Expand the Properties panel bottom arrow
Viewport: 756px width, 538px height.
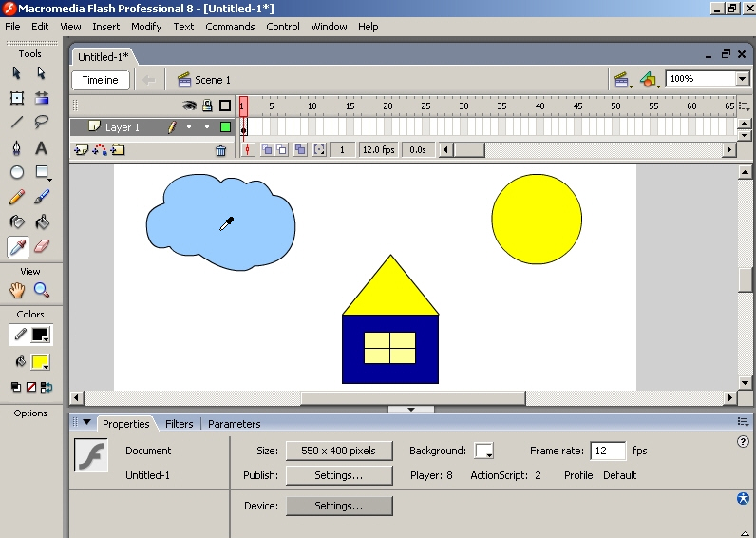[744, 532]
